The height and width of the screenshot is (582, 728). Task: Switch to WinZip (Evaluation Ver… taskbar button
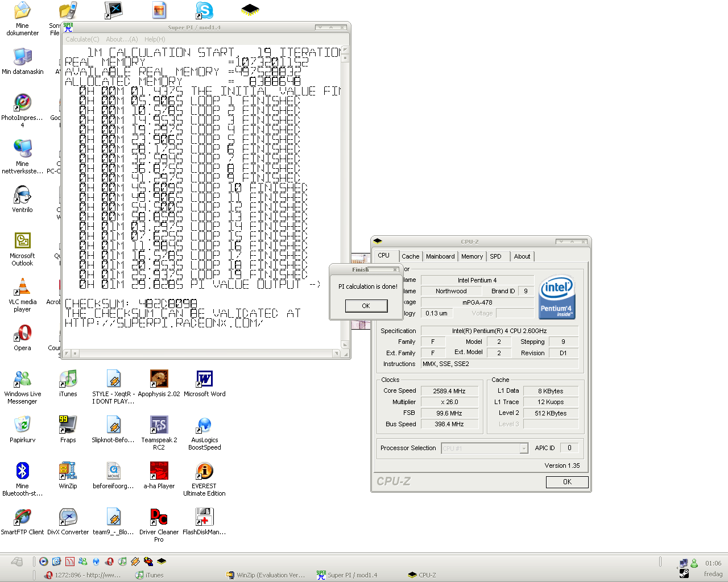click(x=266, y=575)
